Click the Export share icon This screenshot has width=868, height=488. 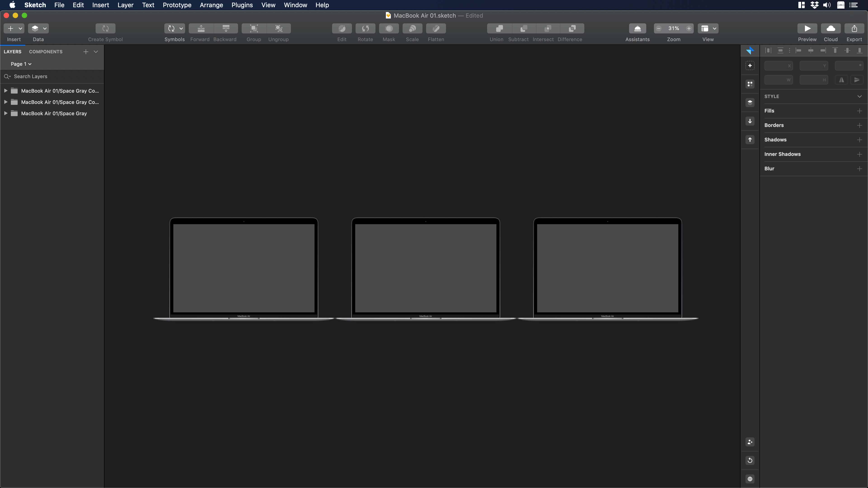(854, 29)
